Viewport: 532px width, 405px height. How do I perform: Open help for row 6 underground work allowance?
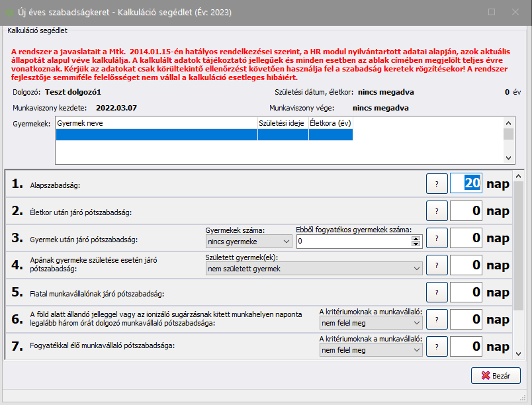436,319
